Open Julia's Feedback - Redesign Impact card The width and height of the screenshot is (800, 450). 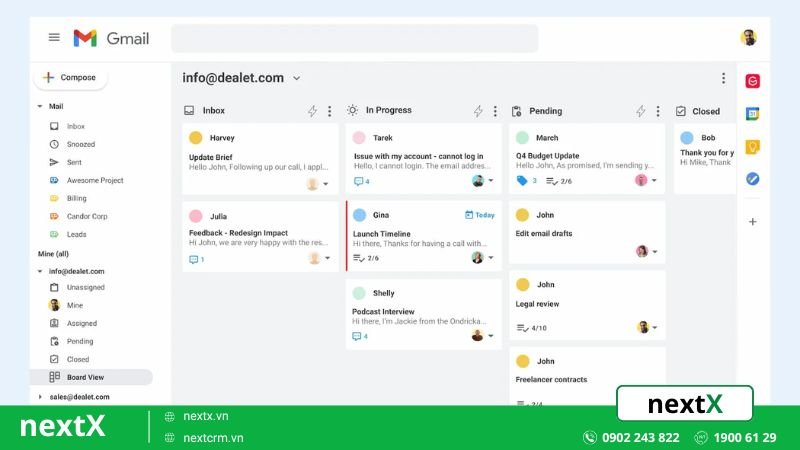click(x=260, y=237)
